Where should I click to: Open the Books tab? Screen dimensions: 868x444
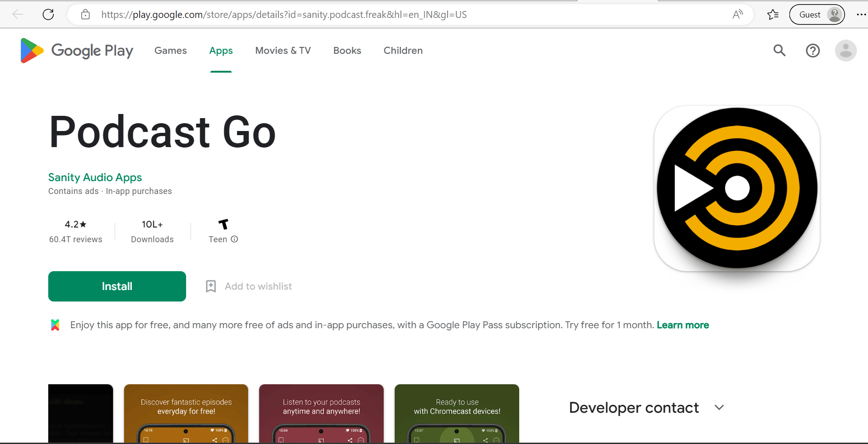(347, 51)
